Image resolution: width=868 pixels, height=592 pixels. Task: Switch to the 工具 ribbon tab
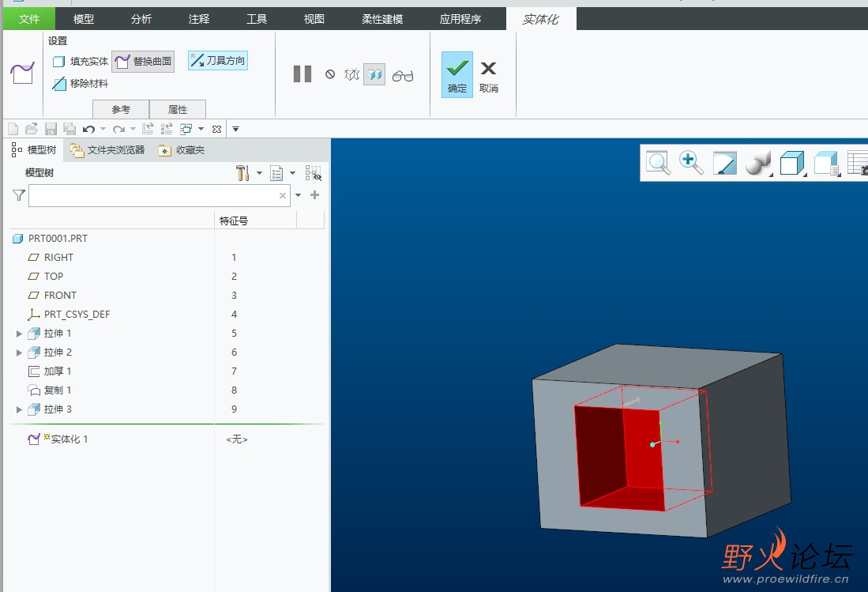coord(257,19)
